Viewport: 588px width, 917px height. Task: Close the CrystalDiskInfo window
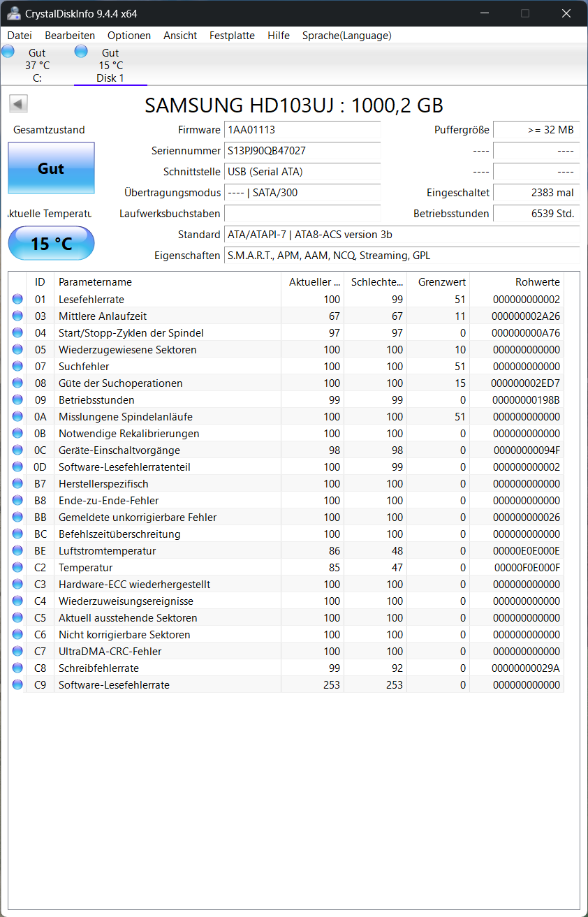pos(566,13)
